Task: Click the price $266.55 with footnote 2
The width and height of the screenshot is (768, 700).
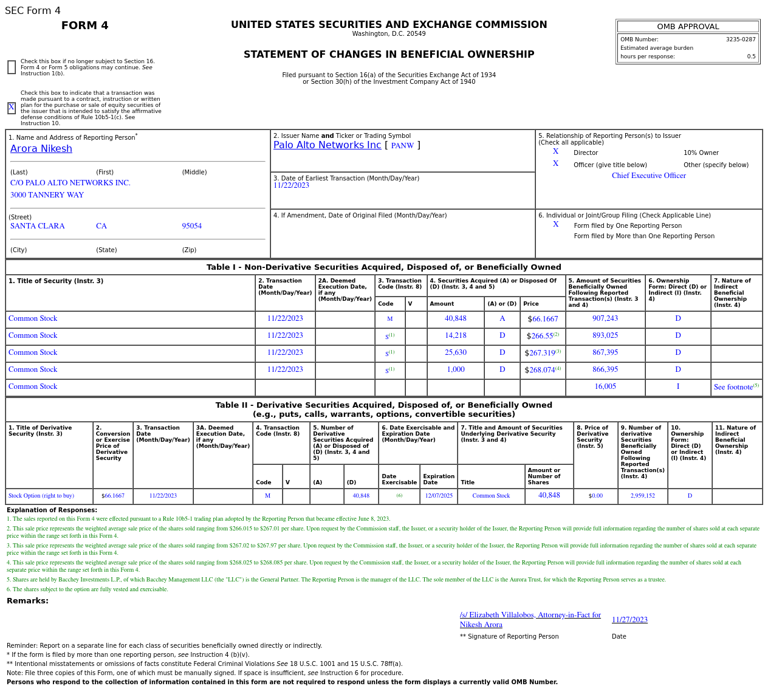Action: click(543, 335)
